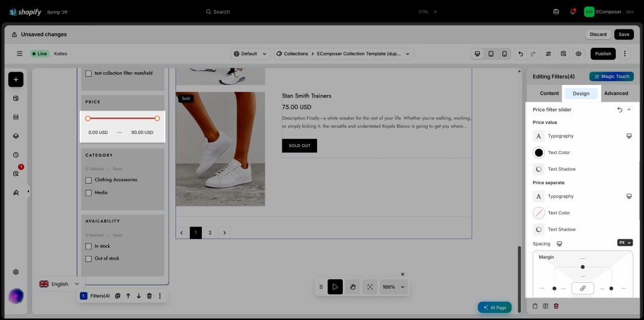The width and height of the screenshot is (644, 320).
Task: Open the Magic Touch feature
Action: pos(611,77)
